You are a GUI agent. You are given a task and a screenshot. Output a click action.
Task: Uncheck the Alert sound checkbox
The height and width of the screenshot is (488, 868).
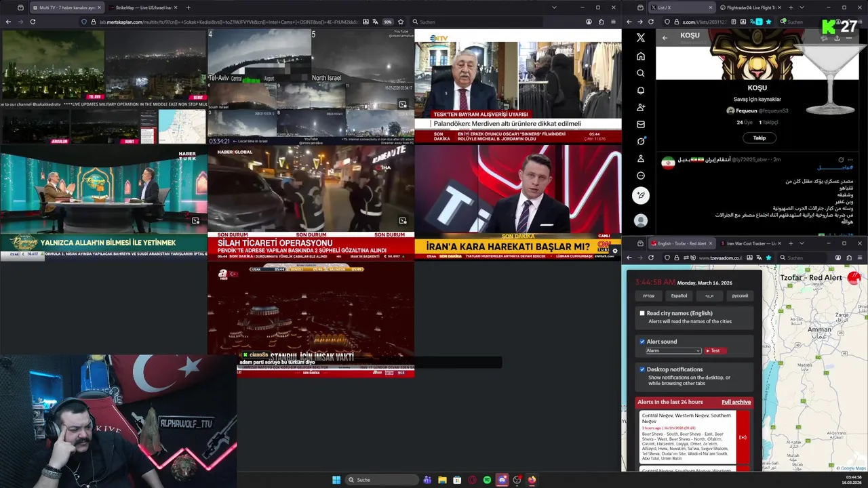click(642, 342)
